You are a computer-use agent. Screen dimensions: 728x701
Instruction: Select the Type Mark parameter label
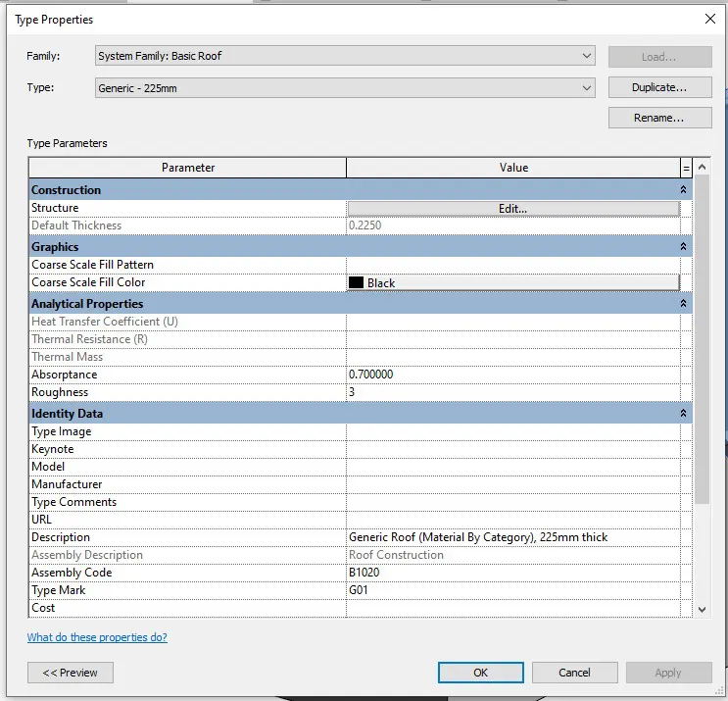click(59, 590)
